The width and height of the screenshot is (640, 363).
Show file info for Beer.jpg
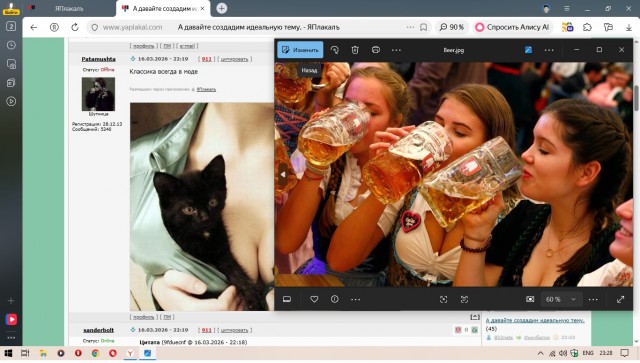(x=335, y=299)
